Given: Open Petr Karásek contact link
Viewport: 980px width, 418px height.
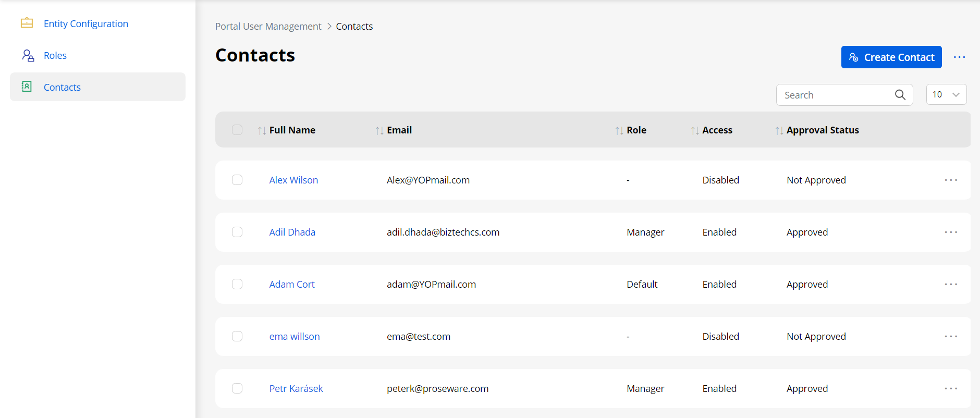Looking at the screenshot, I should click(x=296, y=388).
